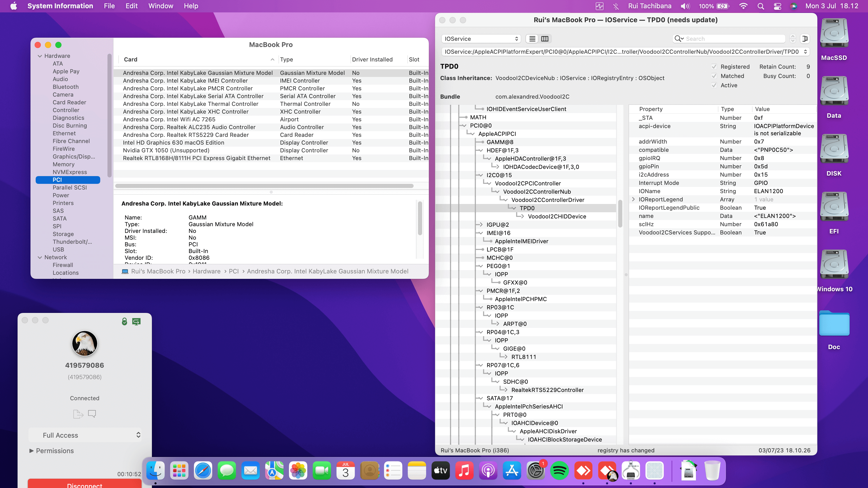Collapse the SATA@17 tree node
Image resolution: width=868 pixels, height=488 pixels.
(x=481, y=398)
